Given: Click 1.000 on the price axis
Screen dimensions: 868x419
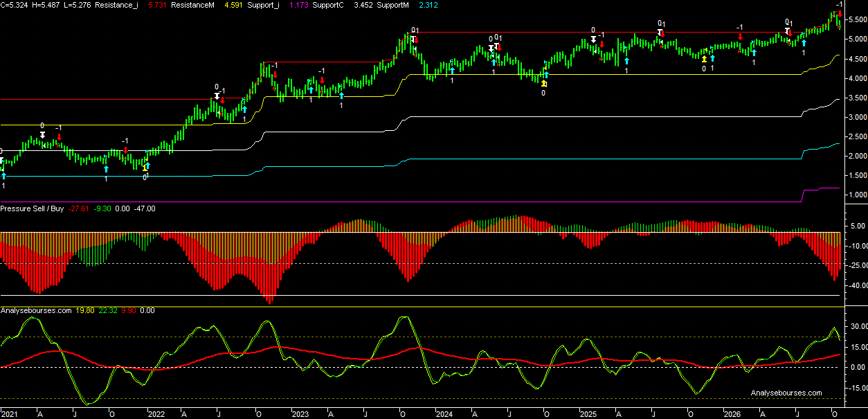Looking at the screenshot, I should point(857,195).
